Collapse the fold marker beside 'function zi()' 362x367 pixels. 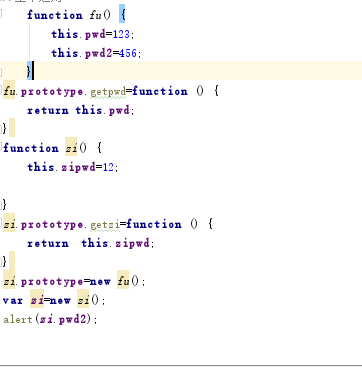click(1, 147)
